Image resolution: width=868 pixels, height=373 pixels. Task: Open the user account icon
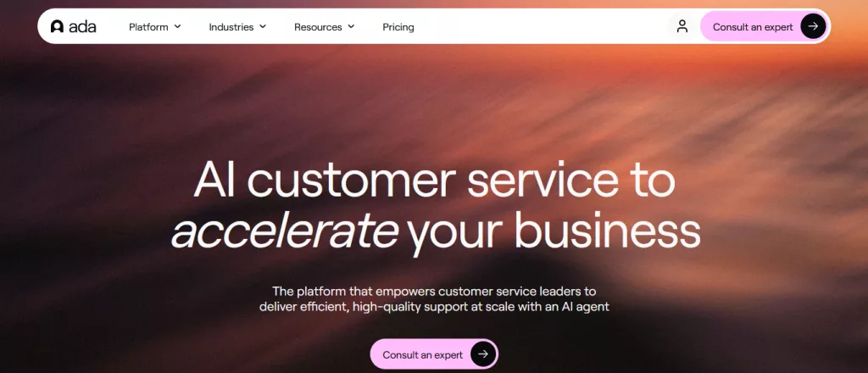pyautogui.click(x=682, y=26)
